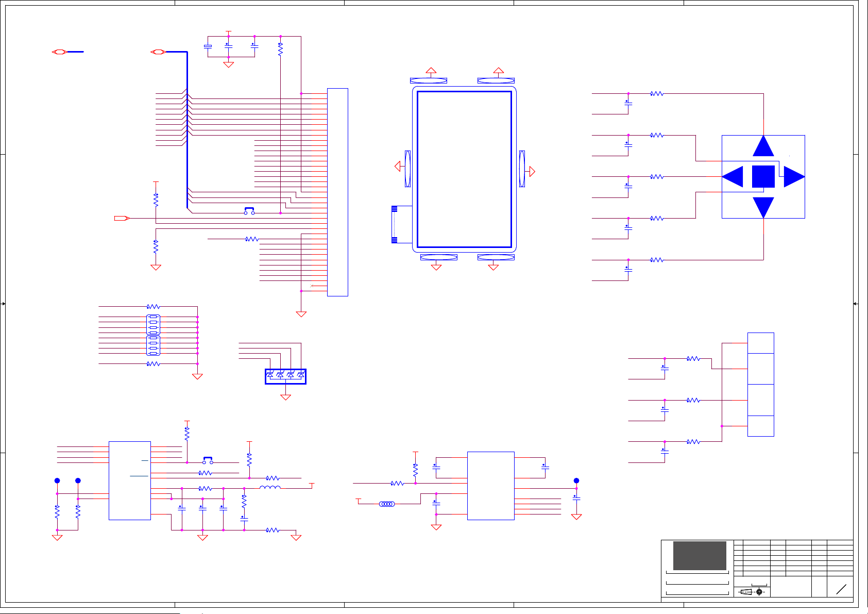Click the off-page connector with the thick bus

pyautogui.click(x=158, y=52)
